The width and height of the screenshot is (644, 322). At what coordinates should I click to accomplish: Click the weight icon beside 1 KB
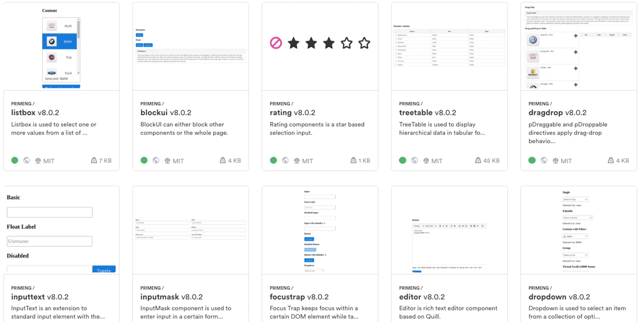pos(354,160)
